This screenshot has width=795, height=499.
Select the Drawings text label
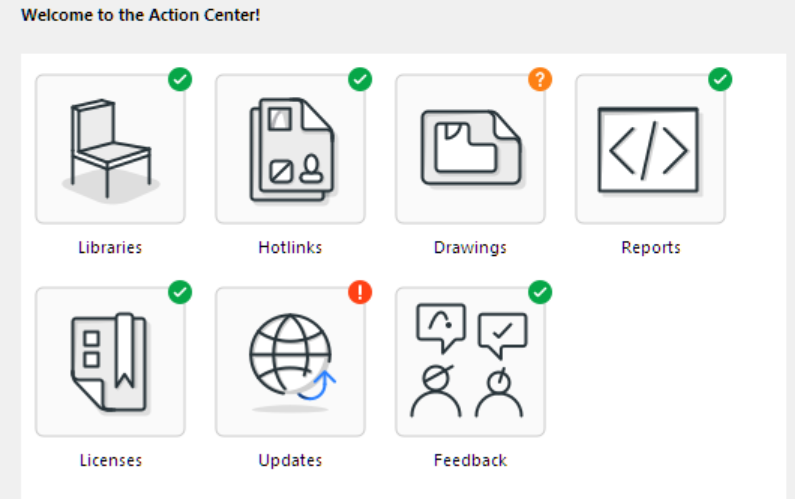click(x=470, y=248)
